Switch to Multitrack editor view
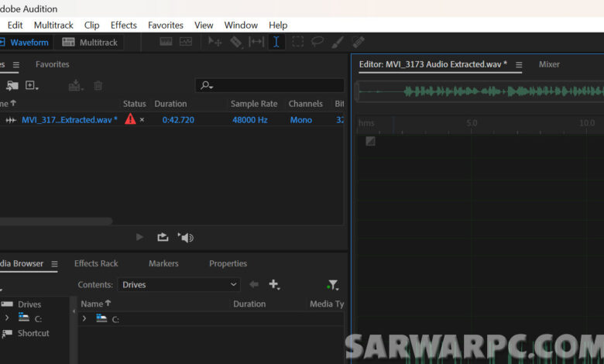 (90, 43)
